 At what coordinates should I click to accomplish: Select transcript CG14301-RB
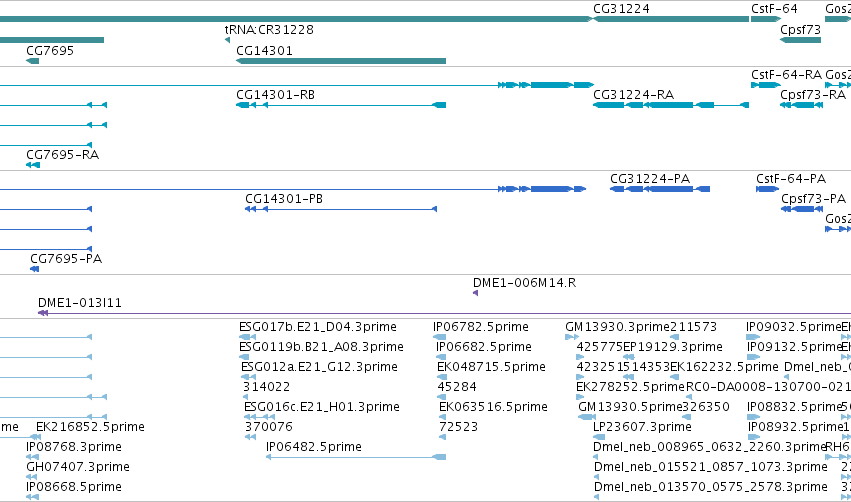click(341, 105)
